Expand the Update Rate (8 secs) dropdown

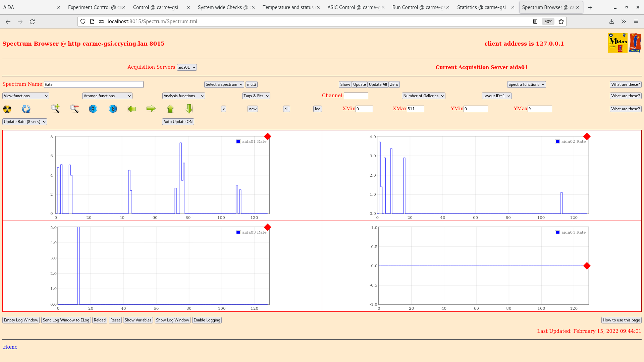point(25,122)
